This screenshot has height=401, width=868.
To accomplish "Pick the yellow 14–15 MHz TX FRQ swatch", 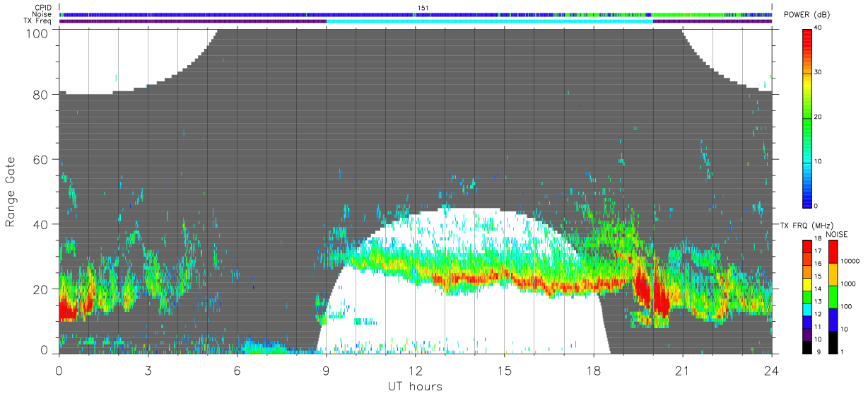I will coord(808,284).
